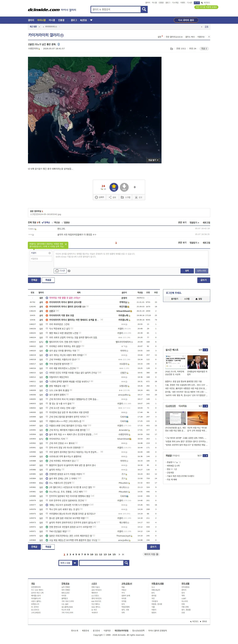Image resolution: width=238 pixels, height=644 pixels.
Task: Click the 등록 comment submit button
Action: [x=187, y=271]
